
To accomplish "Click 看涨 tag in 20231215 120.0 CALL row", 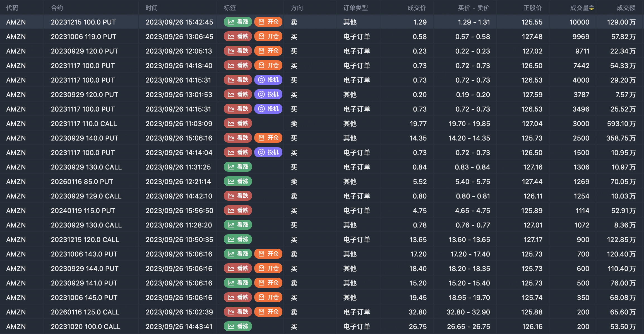I will (238, 239).
